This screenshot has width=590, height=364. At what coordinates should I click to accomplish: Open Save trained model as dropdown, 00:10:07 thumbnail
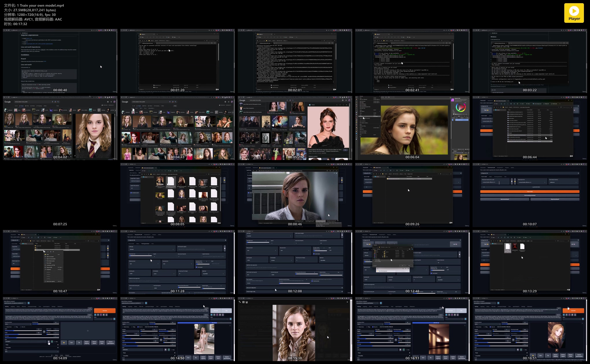click(563, 182)
